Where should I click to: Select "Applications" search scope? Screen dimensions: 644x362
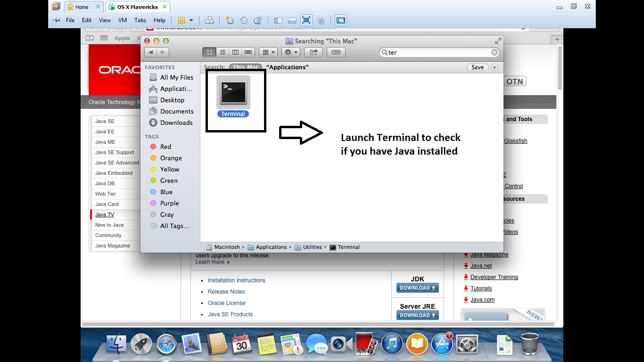click(288, 67)
